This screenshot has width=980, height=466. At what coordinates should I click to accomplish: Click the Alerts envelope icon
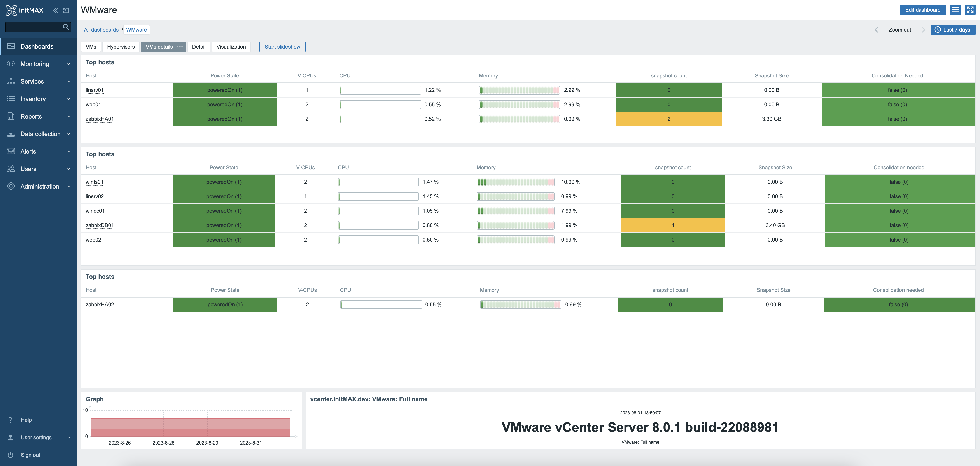point(11,151)
